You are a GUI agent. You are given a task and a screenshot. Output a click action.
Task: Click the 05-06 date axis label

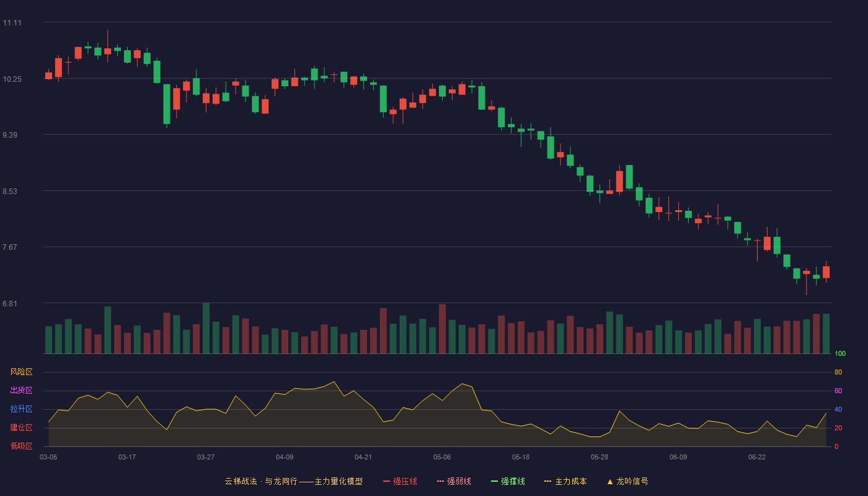click(x=442, y=457)
